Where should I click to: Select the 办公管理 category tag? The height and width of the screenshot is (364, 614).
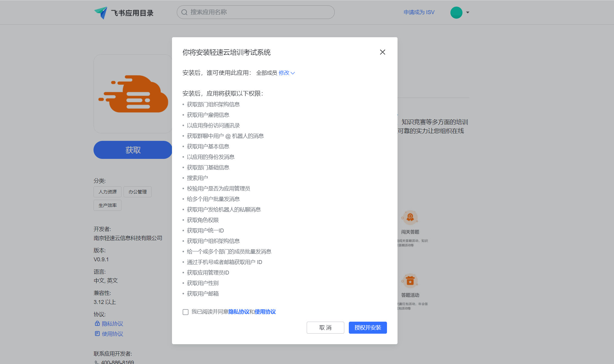[x=137, y=192]
